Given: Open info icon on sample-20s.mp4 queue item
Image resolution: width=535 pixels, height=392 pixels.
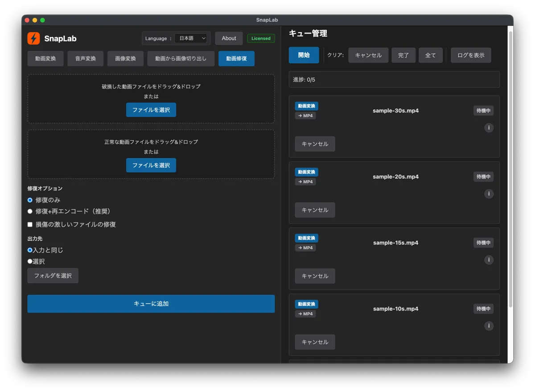Looking at the screenshot, I should click(x=489, y=194).
